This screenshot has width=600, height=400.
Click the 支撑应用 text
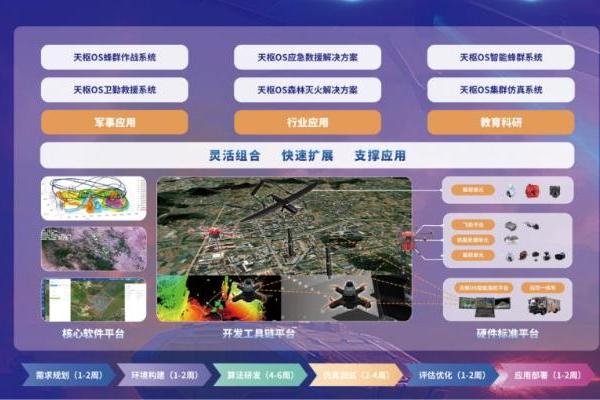[x=380, y=156]
